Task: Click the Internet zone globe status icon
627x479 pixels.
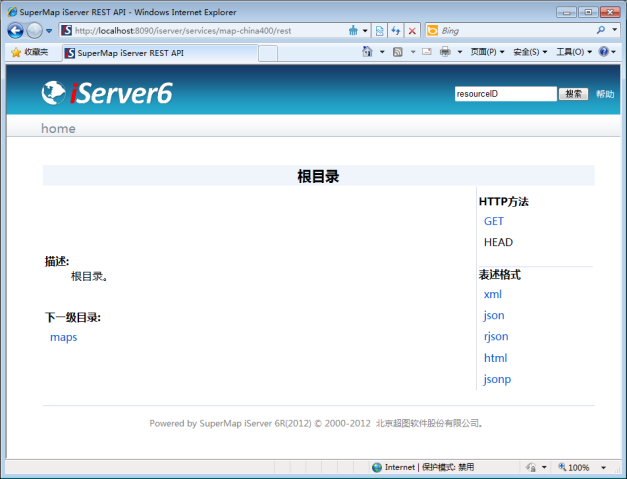Action: click(x=377, y=467)
